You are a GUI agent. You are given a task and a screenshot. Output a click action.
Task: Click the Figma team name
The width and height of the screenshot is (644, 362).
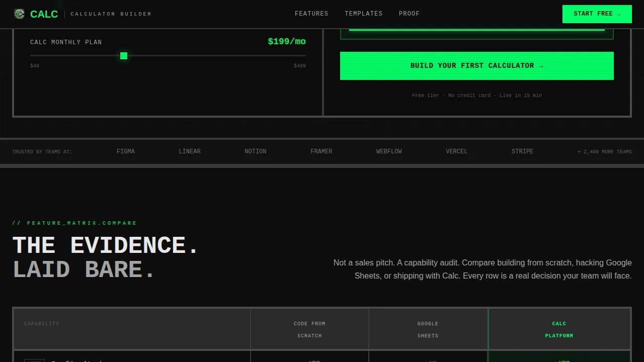[126, 151]
